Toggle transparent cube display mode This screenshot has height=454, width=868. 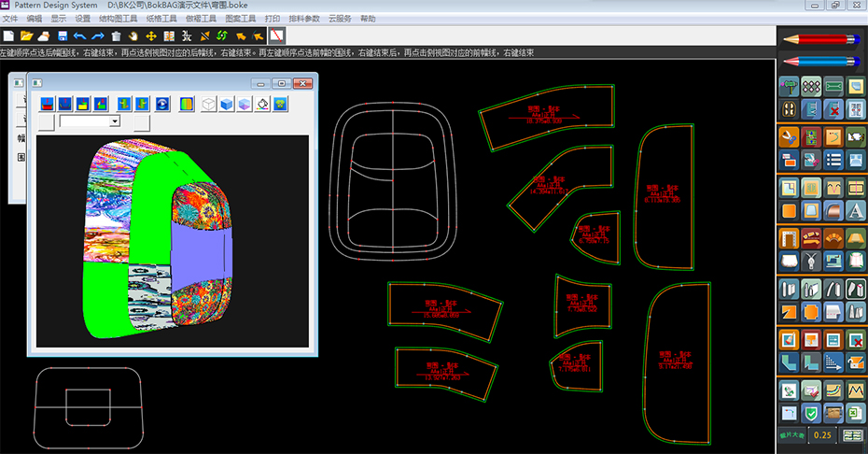tap(245, 104)
